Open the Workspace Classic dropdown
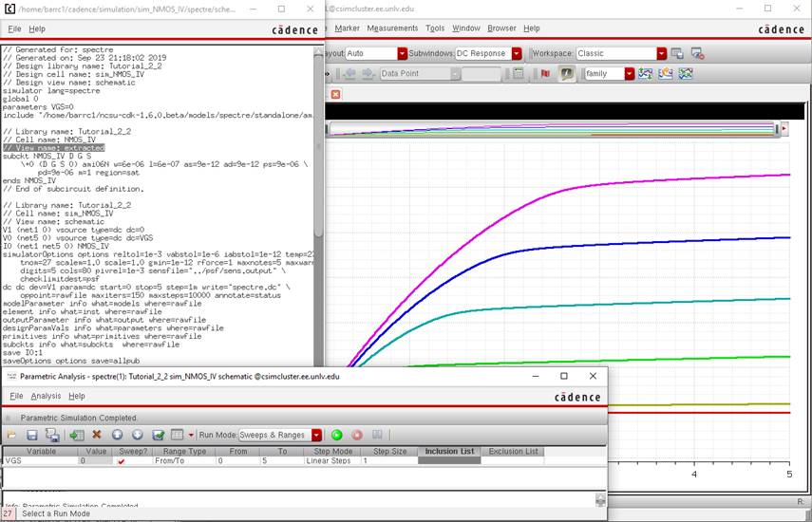This screenshot has width=812, height=522. [661, 53]
